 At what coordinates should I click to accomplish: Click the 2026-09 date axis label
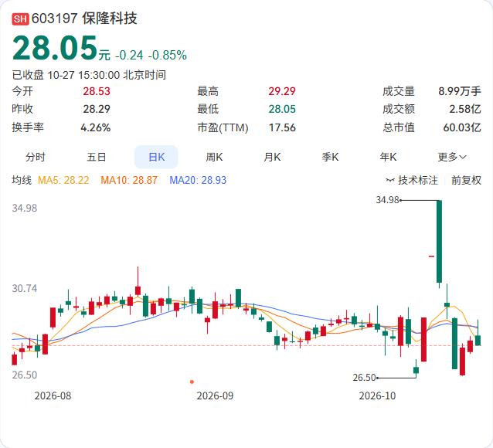(215, 395)
